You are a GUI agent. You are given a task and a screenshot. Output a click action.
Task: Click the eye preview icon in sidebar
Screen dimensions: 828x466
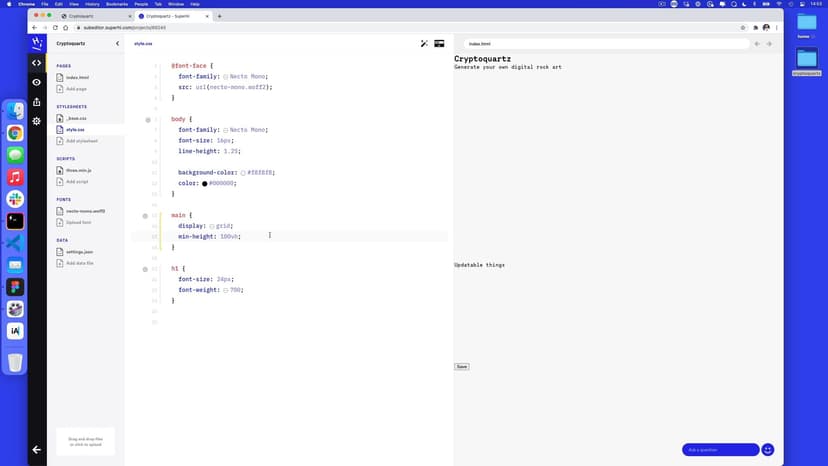pyautogui.click(x=37, y=82)
